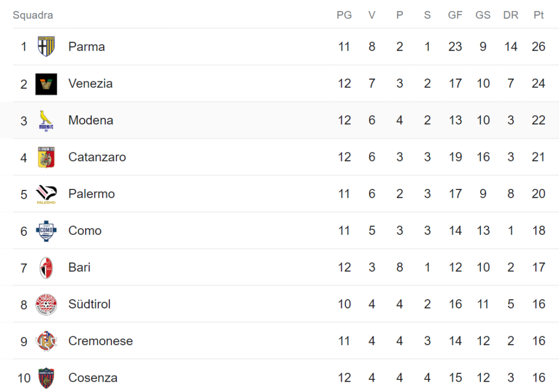Open the Parma team name link
The image size is (559, 392).
pos(87,47)
